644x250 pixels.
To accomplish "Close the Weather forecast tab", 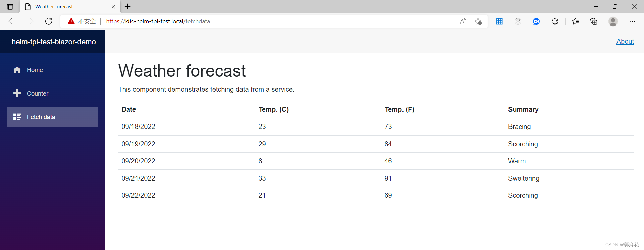I will [113, 7].
